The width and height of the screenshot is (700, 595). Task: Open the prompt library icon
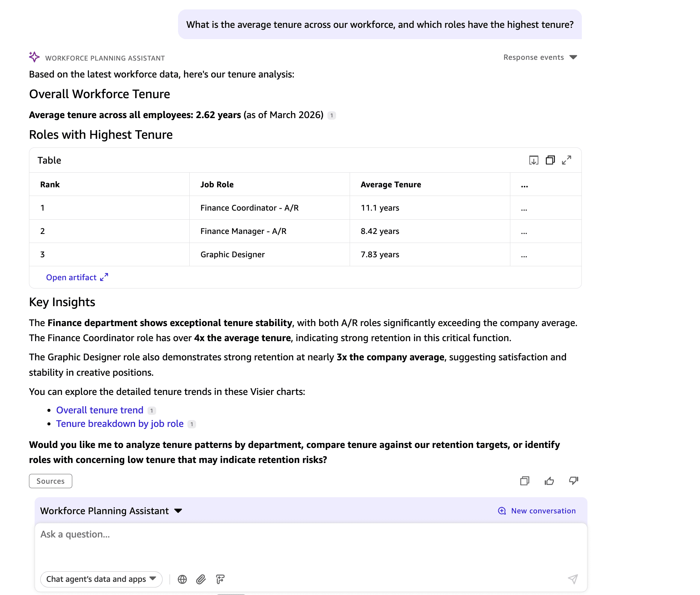coord(220,579)
